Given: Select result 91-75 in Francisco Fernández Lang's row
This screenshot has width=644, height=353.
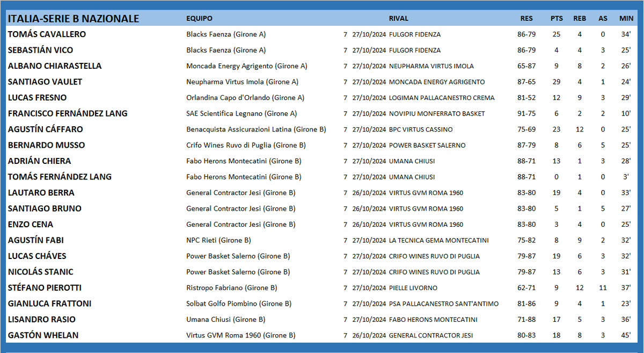Looking at the screenshot, I should click(526, 114).
